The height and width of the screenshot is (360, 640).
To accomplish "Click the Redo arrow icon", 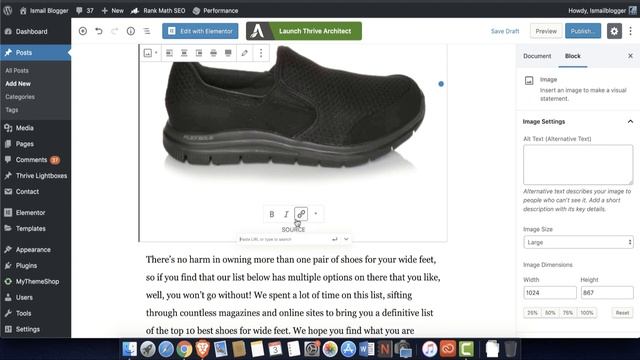I will click(x=115, y=31).
